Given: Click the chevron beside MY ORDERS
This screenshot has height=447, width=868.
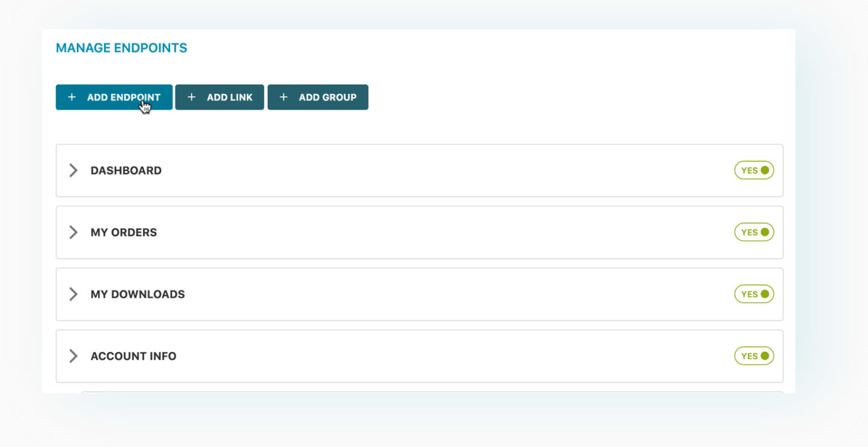Looking at the screenshot, I should point(73,232).
